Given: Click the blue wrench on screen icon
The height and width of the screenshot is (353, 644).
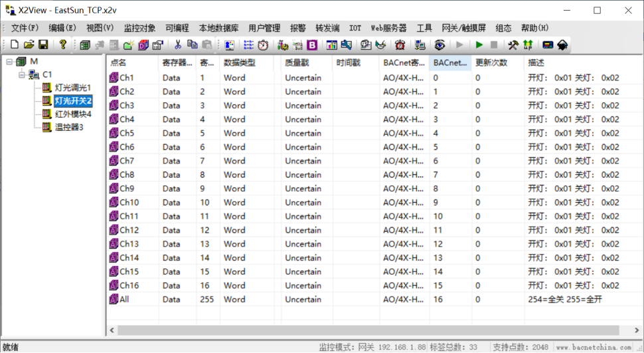Looking at the screenshot, I should 346,45.
